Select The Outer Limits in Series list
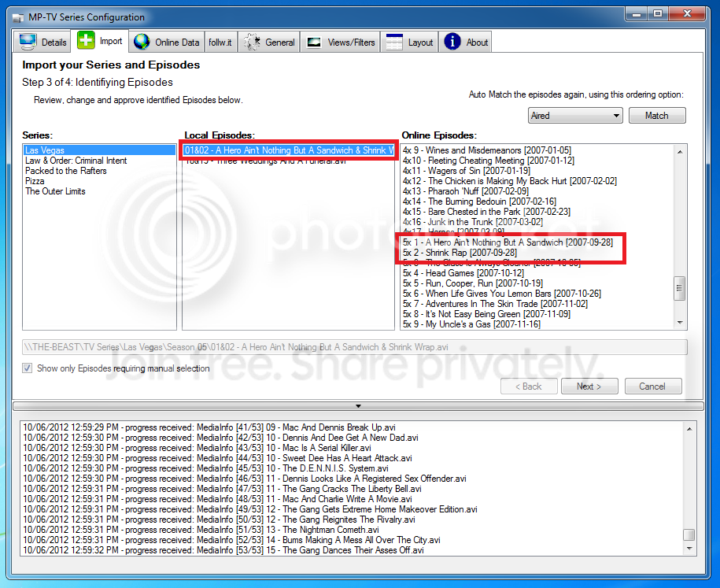This screenshot has height=588, width=720. pos(55,191)
